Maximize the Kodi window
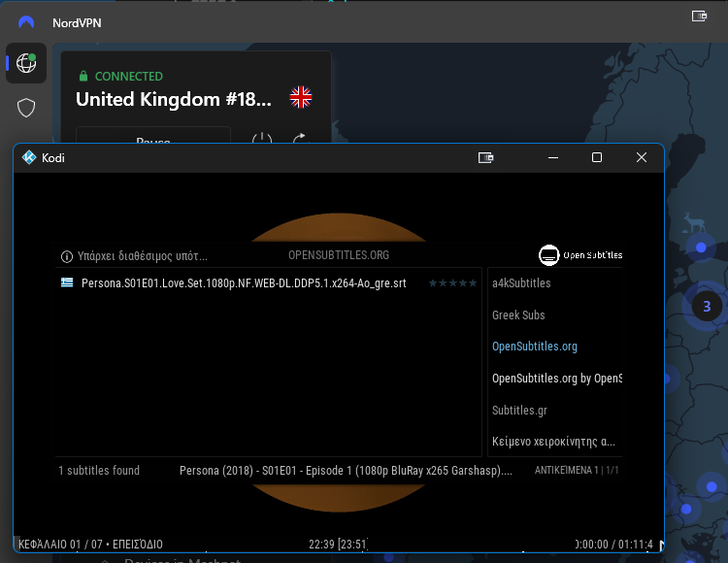This screenshot has width=728, height=563. click(x=597, y=158)
